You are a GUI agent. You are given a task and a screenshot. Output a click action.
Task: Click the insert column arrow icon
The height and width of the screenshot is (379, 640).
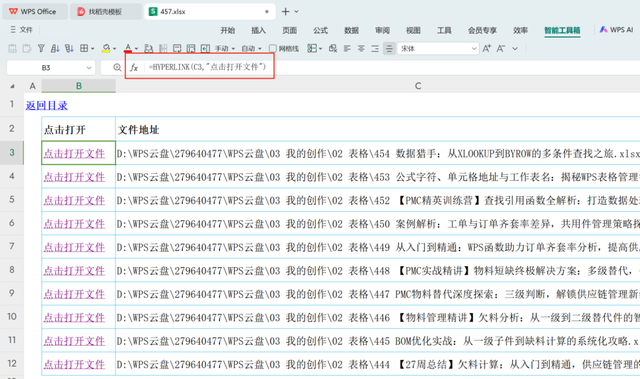click(205, 49)
